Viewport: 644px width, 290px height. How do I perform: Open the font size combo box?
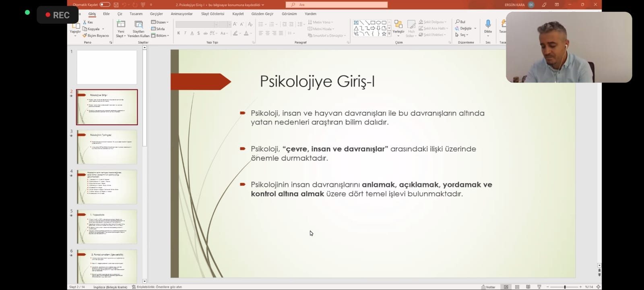(x=225, y=25)
